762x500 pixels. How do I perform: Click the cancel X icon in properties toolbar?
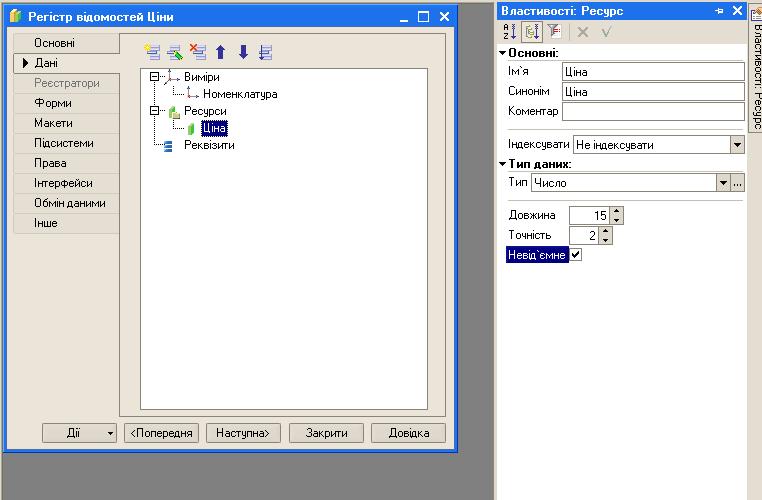click(583, 33)
